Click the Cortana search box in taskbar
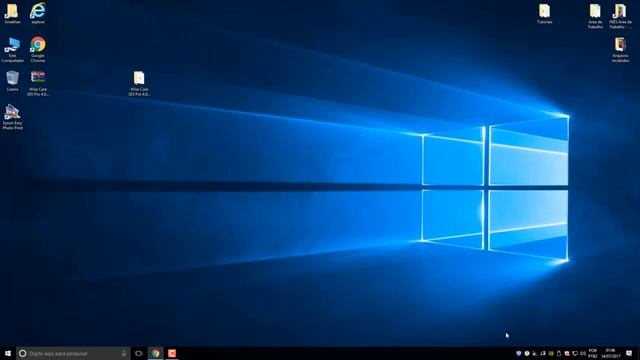Viewport: 640px width, 360px height. point(73,353)
